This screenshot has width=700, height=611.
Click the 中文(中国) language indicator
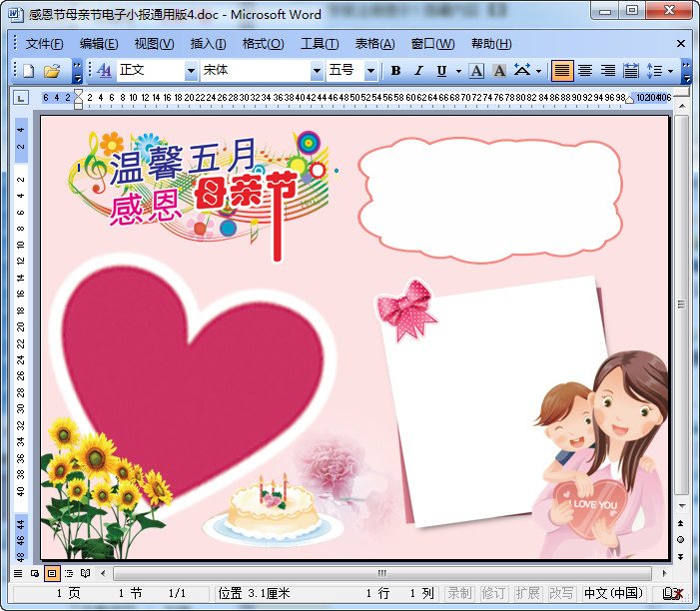[613, 594]
